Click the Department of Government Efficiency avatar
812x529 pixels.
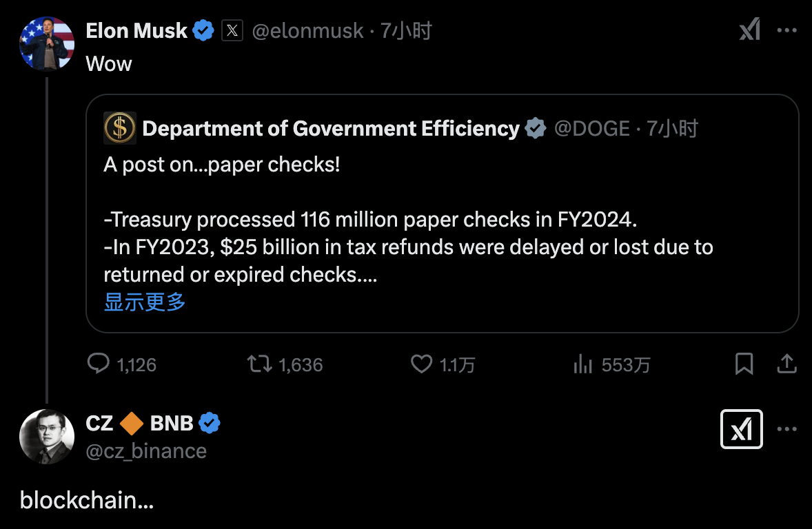point(120,128)
